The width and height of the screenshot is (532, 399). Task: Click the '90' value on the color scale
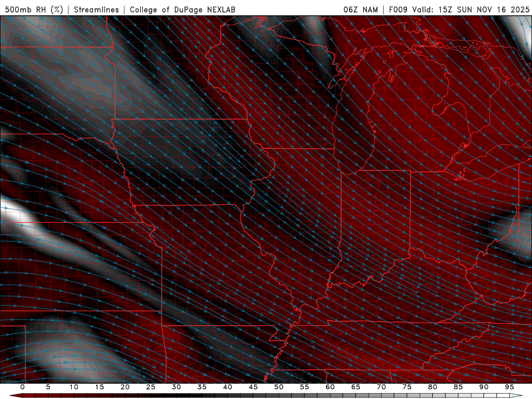483,387
